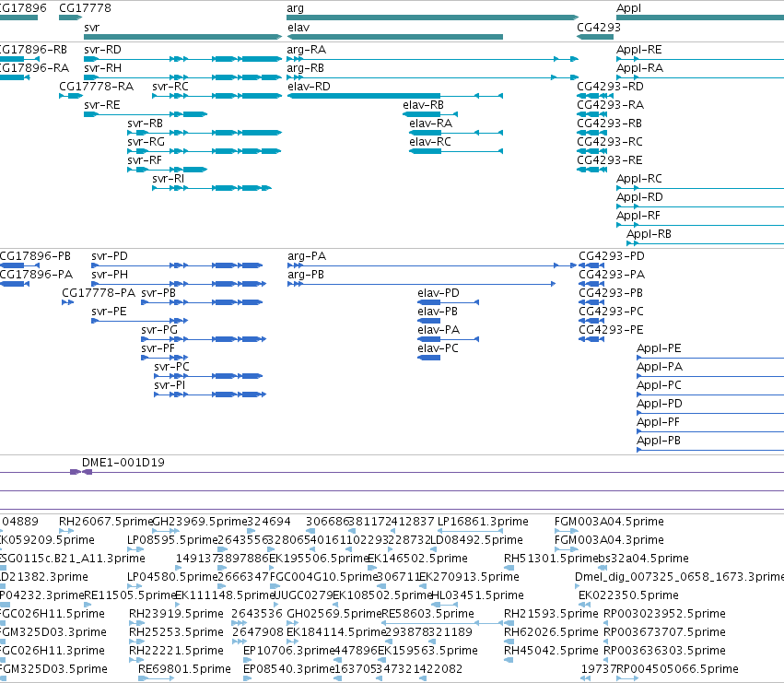The image size is (784, 683).
Task: Select the CG4293-PE protein label
Action: [611, 330]
